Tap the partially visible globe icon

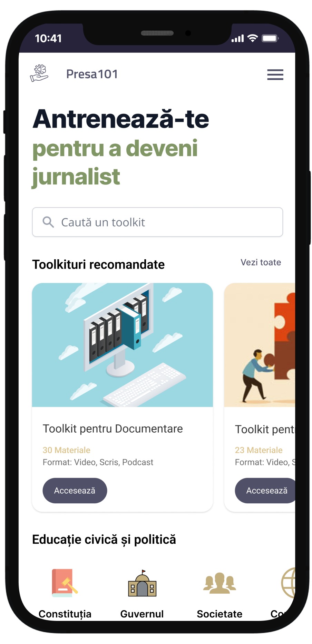pyautogui.click(x=289, y=583)
